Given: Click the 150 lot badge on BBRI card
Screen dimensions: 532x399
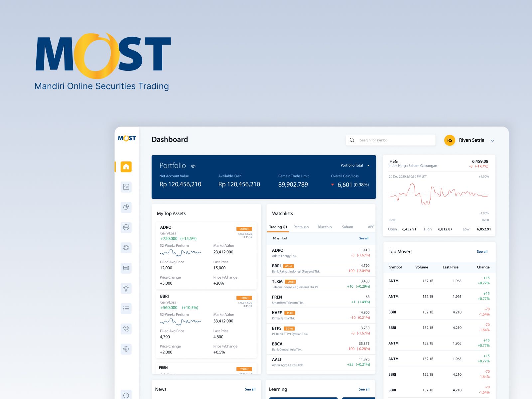Looking at the screenshot, I should (x=244, y=298).
